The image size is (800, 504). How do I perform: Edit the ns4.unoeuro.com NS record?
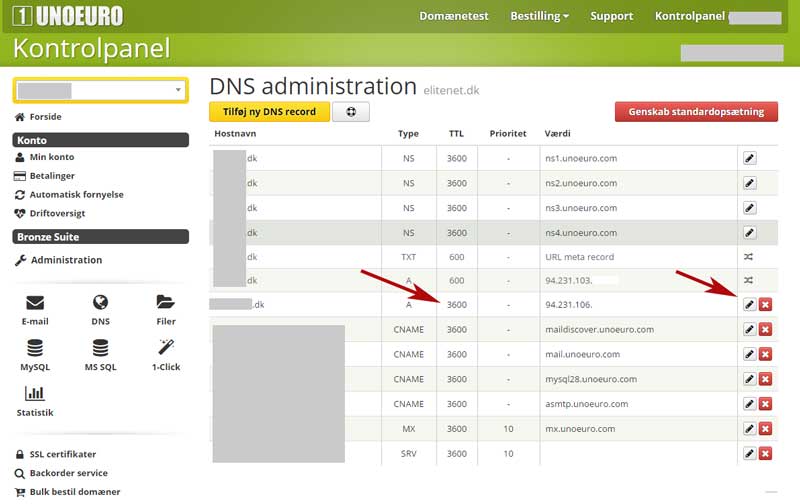(749, 233)
